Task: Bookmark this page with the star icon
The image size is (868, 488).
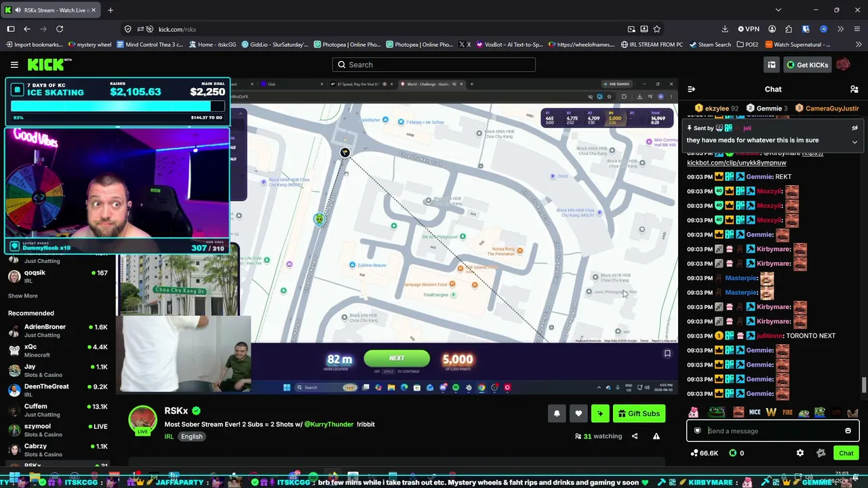Action: pyautogui.click(x=657, y=29)
